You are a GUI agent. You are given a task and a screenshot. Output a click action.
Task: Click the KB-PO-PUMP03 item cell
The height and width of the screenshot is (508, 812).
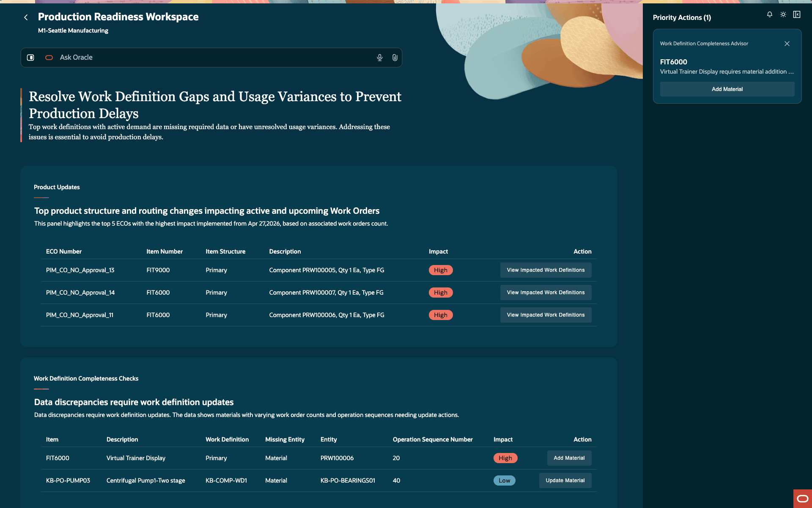(x=68, y=480)
